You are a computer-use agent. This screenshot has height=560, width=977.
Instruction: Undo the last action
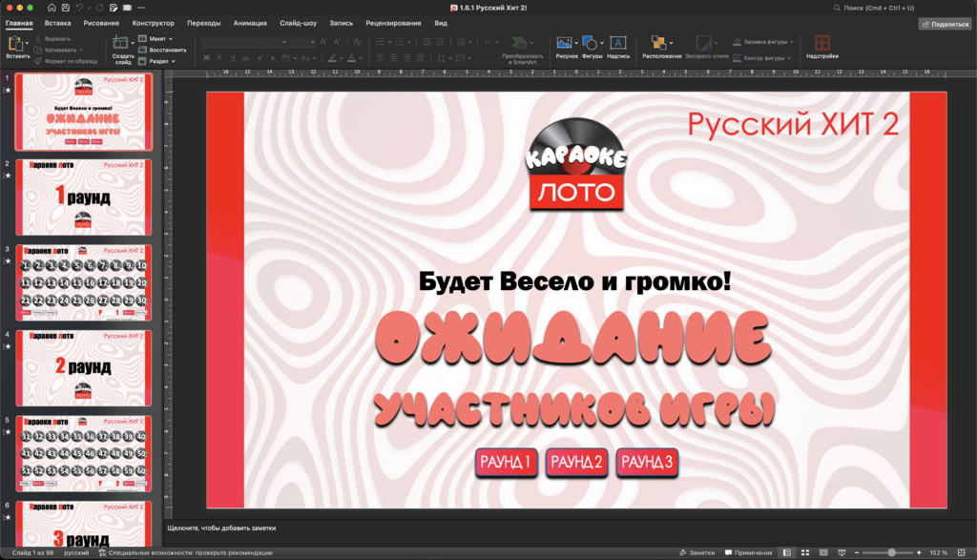[80, 8]
